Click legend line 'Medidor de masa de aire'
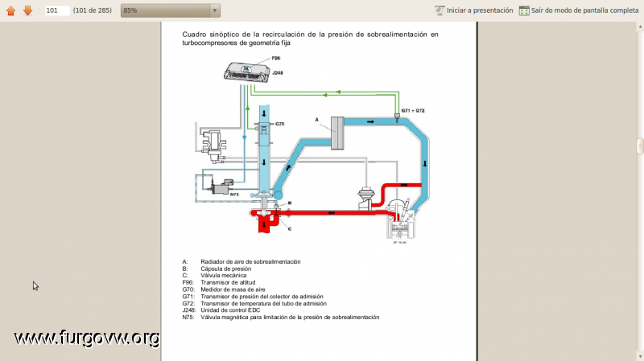Image resolution: width=644 pixels, height=361 pixels. (x=233, y=289)
